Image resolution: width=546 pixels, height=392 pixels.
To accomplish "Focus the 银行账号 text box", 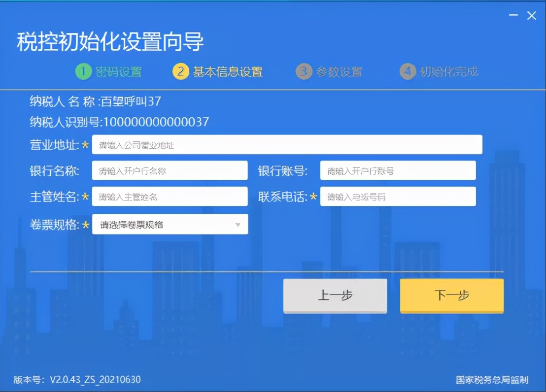I will pos(398,170).
